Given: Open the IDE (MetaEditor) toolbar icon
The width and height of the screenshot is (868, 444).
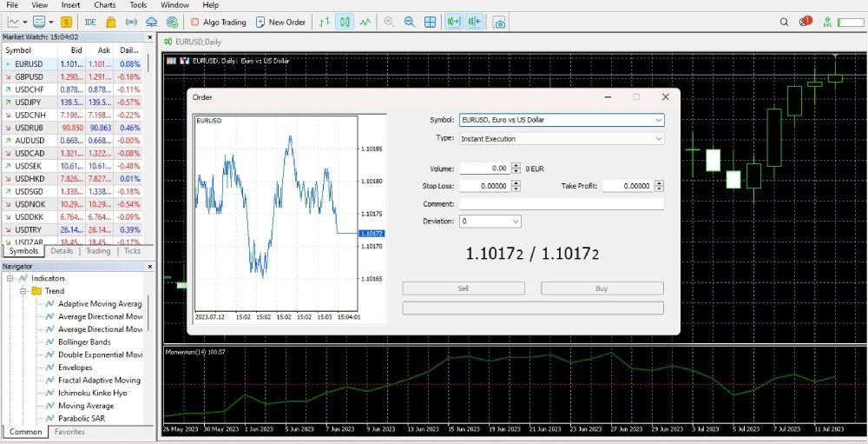Looking at the screenshot, I should pos(91,22).
